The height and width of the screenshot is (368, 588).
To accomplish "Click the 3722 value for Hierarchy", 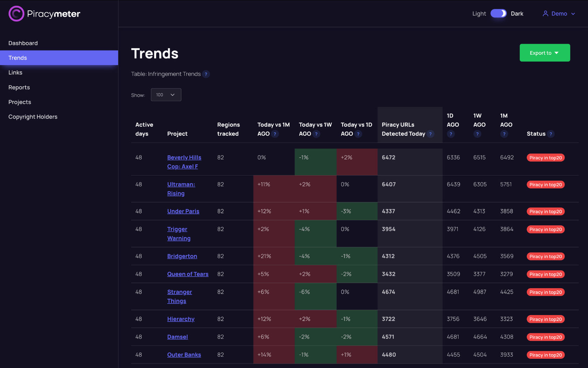I will (x=388, y=319).
